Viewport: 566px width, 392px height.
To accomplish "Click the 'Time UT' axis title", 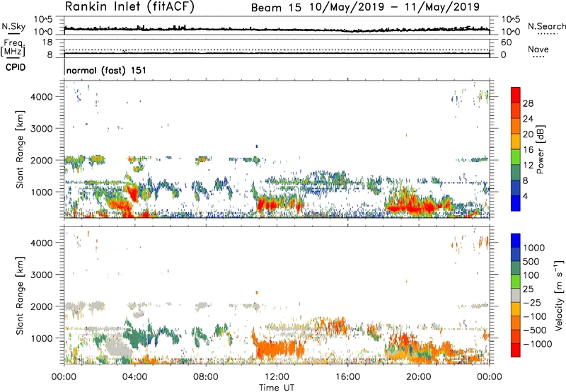I will coord(277,388).
